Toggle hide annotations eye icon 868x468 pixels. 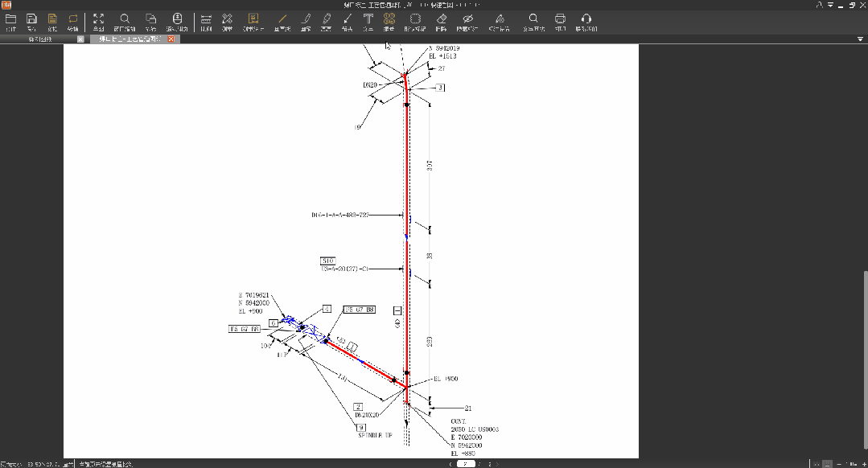pyautogui.click(x=467, y=18)
